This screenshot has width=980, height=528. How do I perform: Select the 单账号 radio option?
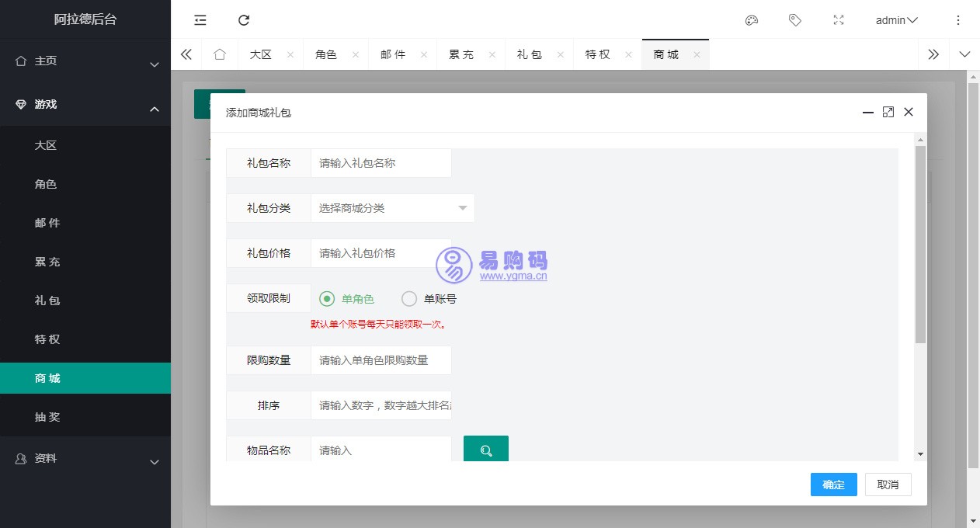409,299
